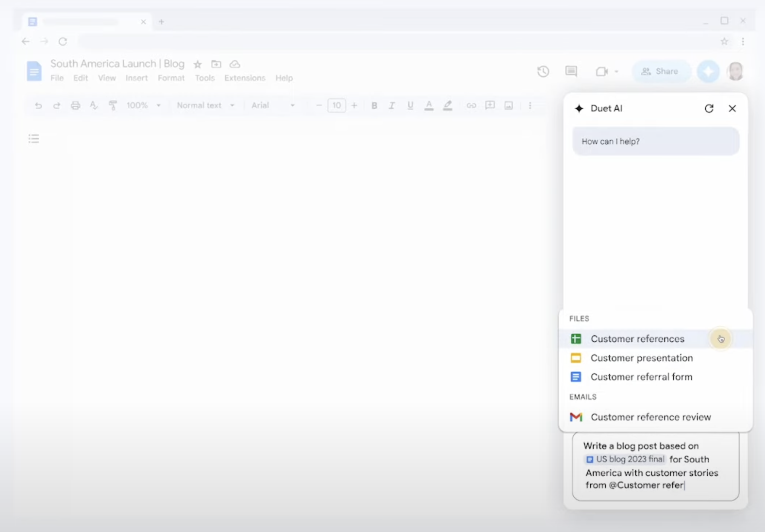Open the browser three-dot menu
This screenshot has height=532, width=765.
pyautogui.click(x=743, y=42)
